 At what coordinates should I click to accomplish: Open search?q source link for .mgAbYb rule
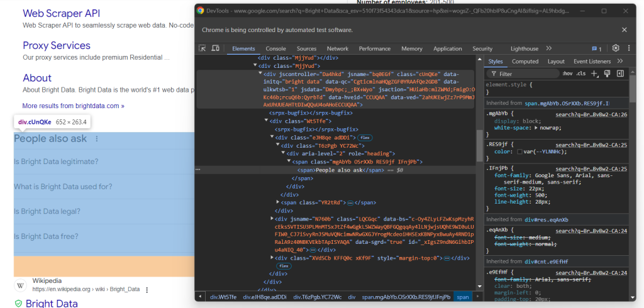click(x=591, y=114)
